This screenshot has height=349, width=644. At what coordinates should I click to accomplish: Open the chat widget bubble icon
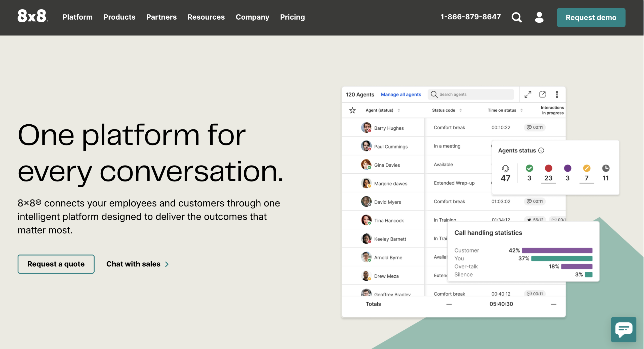click(624, 329)
